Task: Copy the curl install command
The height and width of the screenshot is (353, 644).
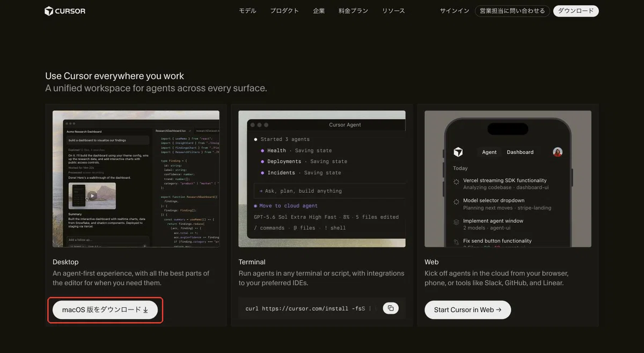Action: click(391, 308)
